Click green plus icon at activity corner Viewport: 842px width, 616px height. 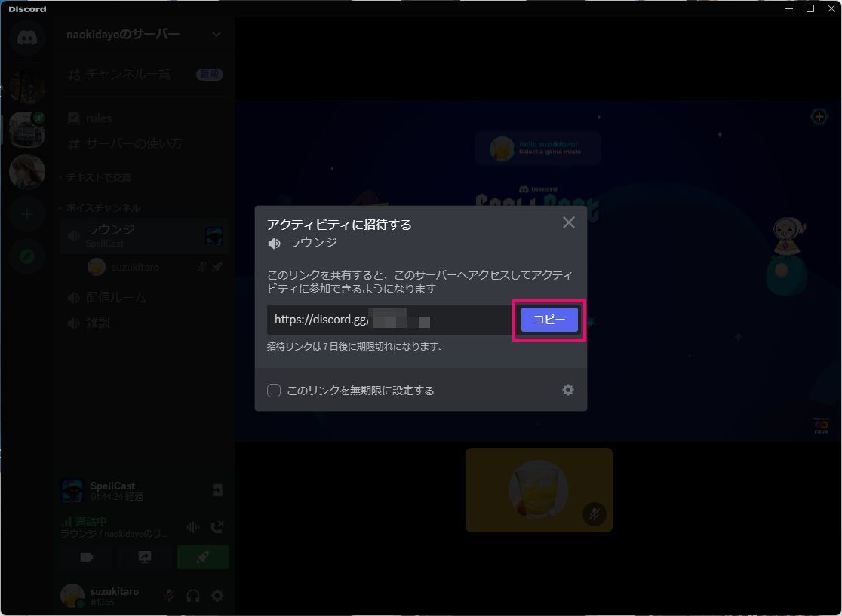[x=819, y=116]
